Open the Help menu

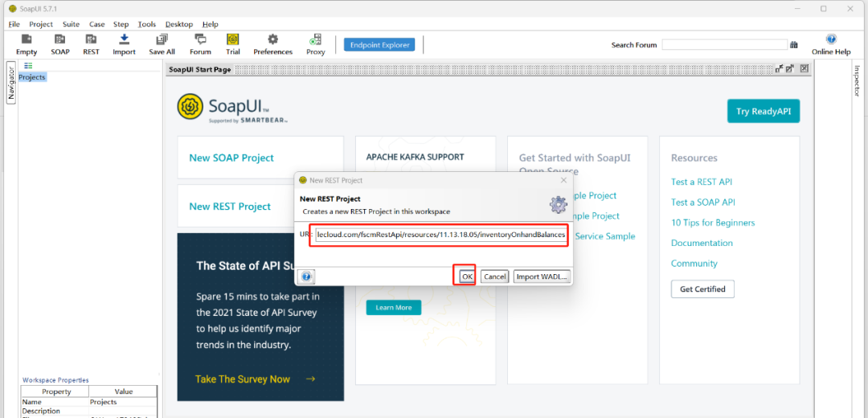click(211, 24)
